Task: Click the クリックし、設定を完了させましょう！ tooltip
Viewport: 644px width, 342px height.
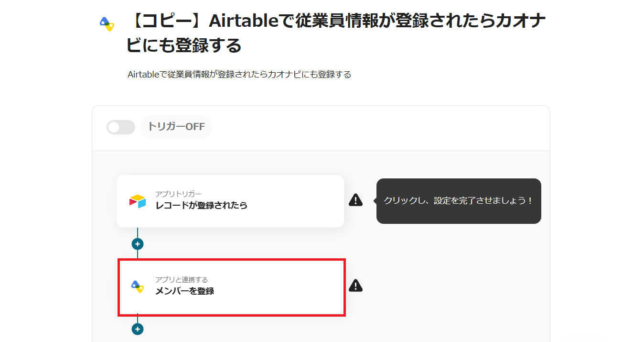Action: 459,201
